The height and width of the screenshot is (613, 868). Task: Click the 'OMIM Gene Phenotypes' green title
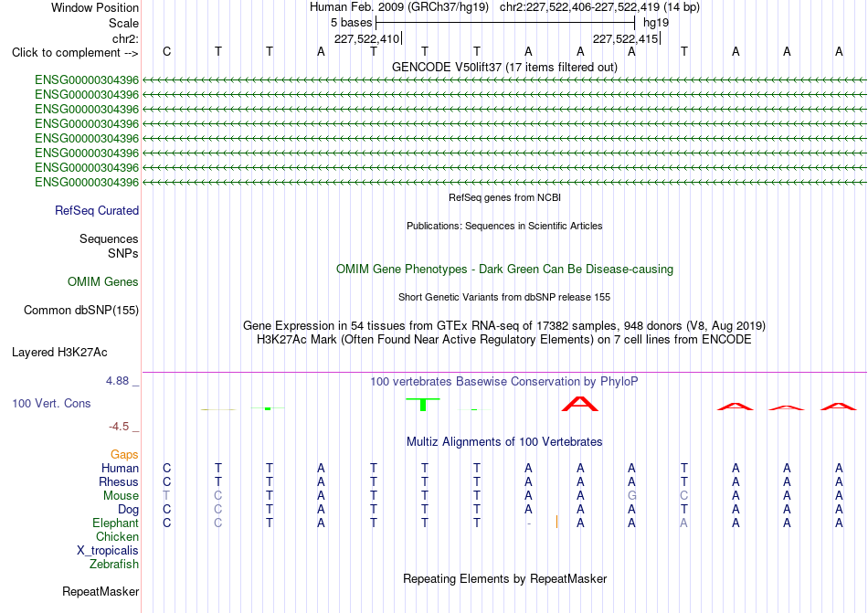click(504, 270)
